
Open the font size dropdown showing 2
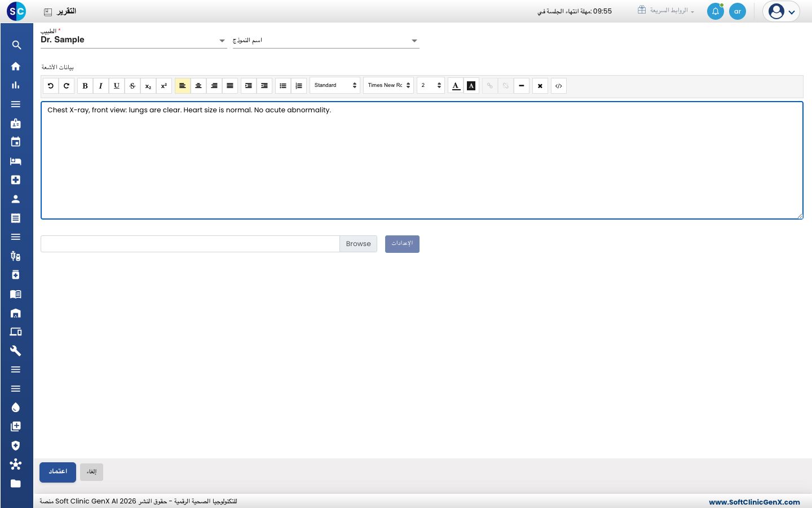pos(431,85)
